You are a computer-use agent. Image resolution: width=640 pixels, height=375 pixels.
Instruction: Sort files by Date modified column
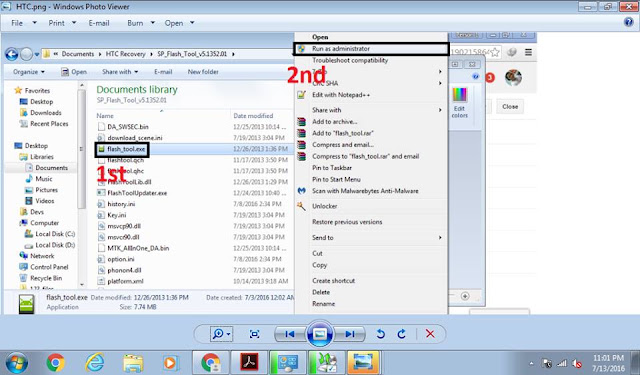pyautogui.click(x=253, y=116)
